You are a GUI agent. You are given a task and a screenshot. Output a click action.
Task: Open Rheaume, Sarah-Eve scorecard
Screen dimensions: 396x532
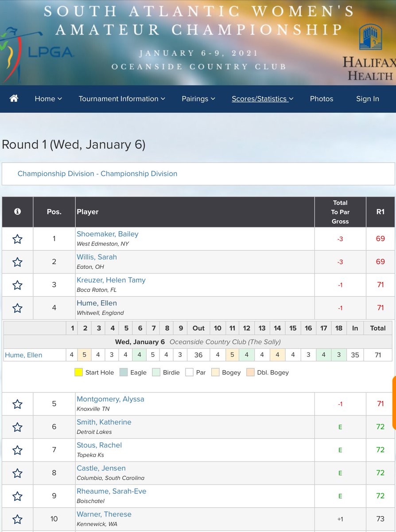point(111,491)
